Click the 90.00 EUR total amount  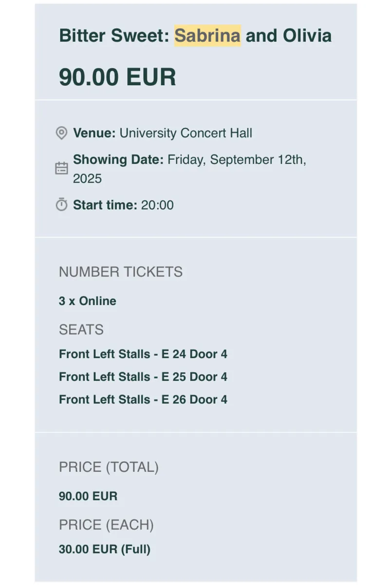click(88, 496)
